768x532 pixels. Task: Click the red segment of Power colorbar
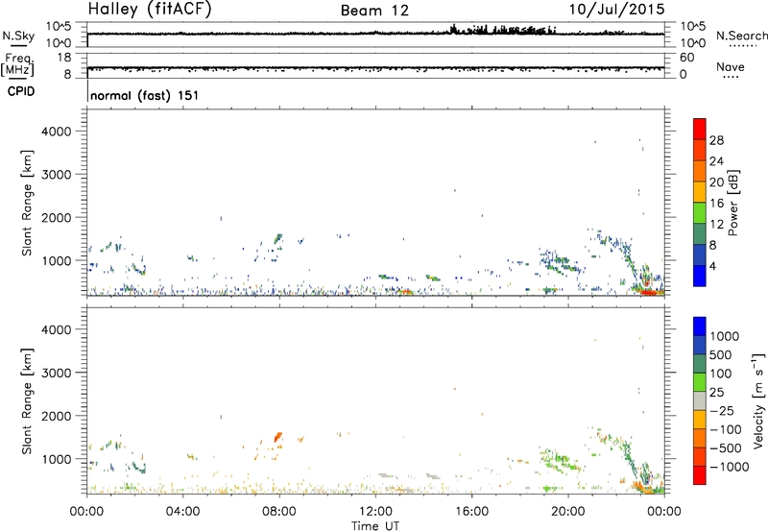pyautogui.click(x=700, y=130)
